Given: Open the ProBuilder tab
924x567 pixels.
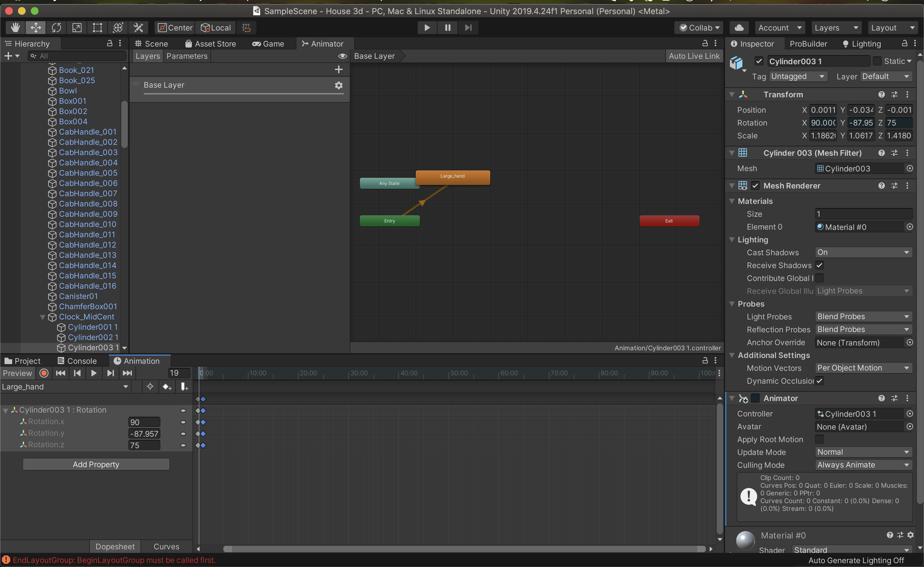Looking at the screenshot, I should [x=808, y=44].
